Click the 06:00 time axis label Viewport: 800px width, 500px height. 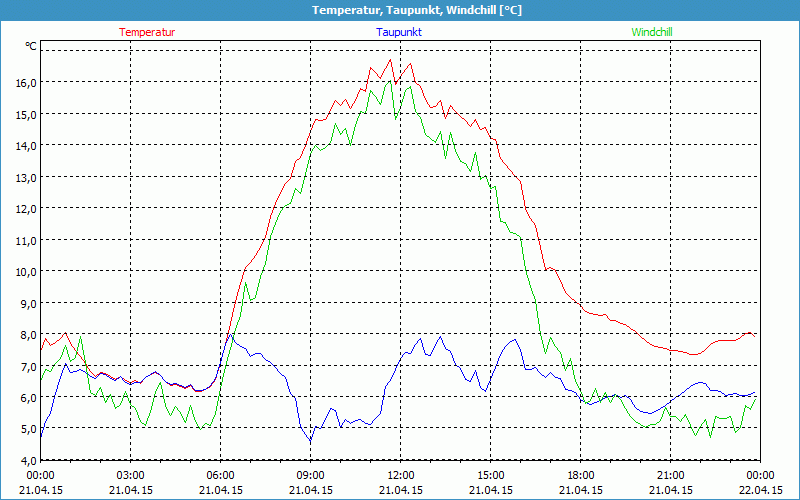(x=220, y=475)
